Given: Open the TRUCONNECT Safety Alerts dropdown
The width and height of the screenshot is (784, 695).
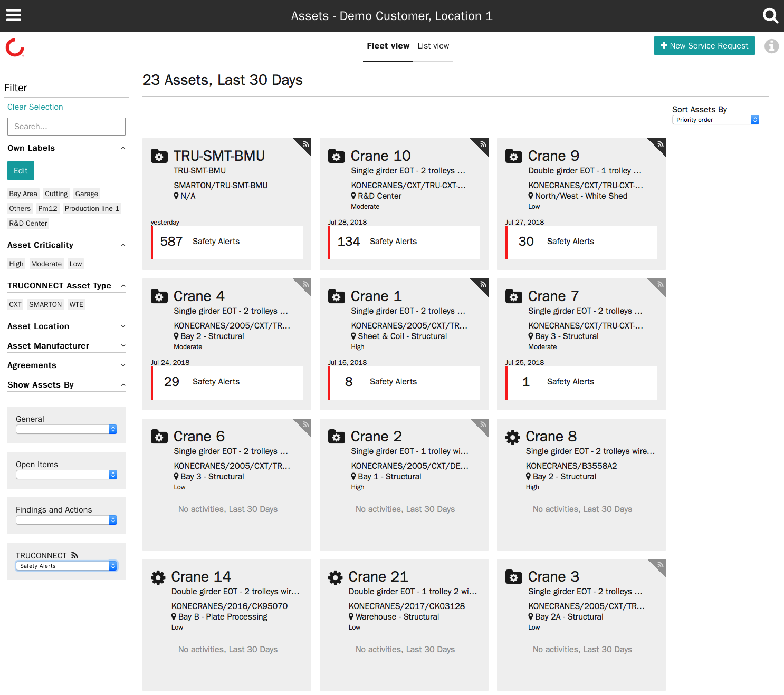Looking at the screenshot, I should pyautogui.click(x=66, y=566).
